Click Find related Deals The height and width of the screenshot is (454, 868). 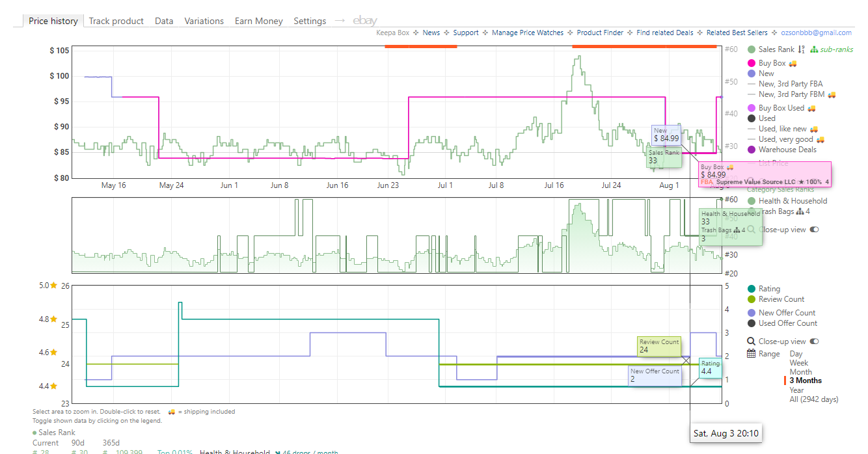pos(665,33)
